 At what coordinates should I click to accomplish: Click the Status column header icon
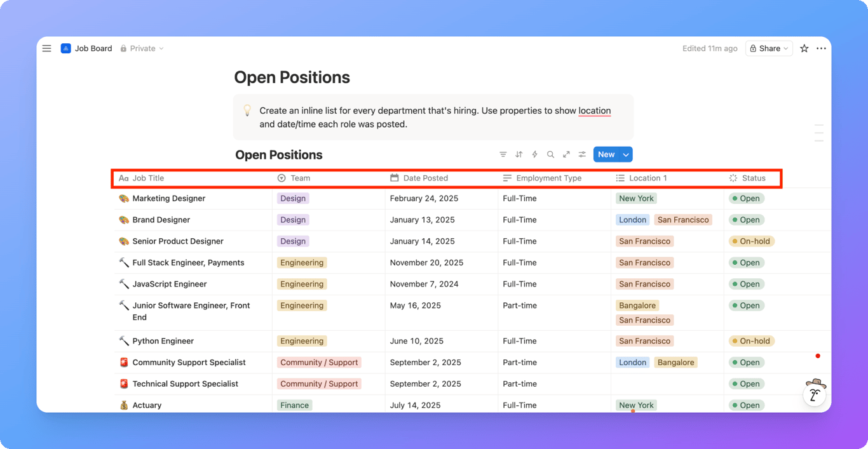pos(732,178)
